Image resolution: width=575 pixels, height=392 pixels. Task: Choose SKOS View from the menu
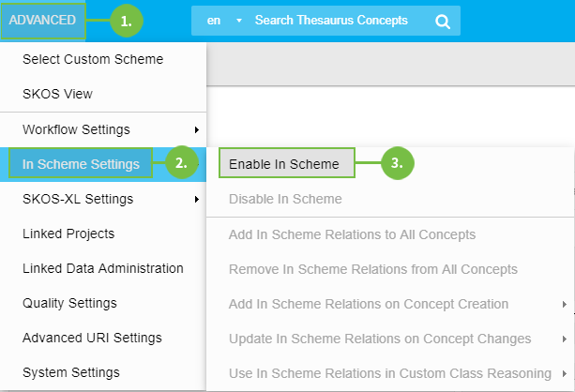click(x=58, y=94)
